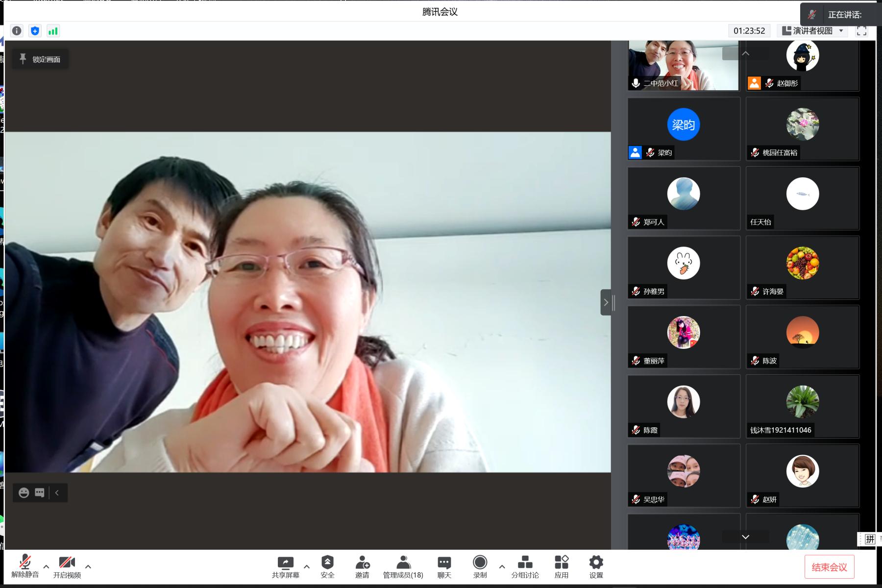Open the 邀请 invite icon
Viewport: 882px width, 588px height.
[362, 566]
